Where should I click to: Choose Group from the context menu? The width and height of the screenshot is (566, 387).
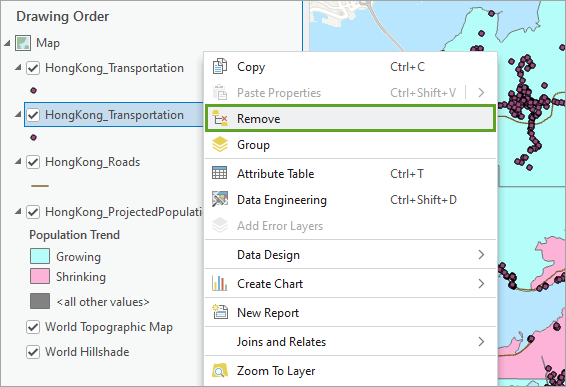[x=351, y=145]
